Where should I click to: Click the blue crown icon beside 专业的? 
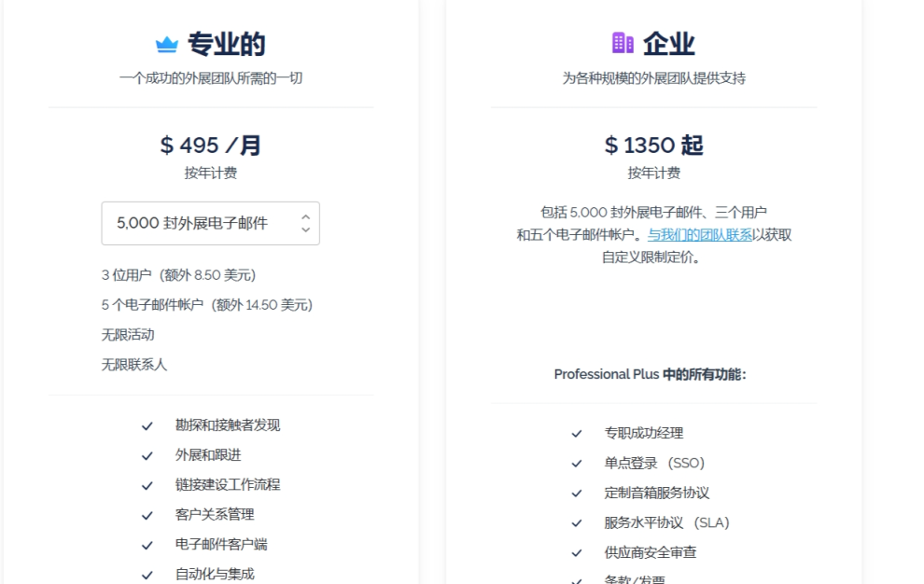coord(166,45)
